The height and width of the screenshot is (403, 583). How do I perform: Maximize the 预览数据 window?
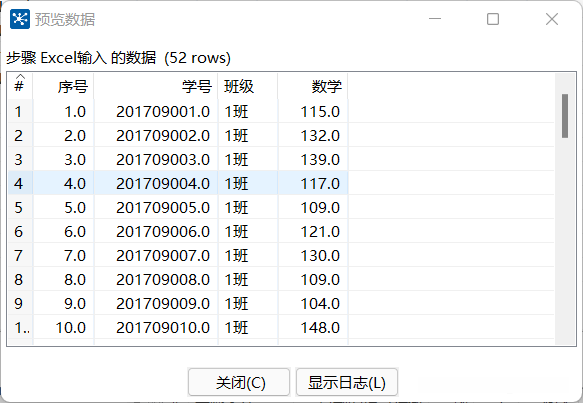pyautogui.click(x=493, y=19)
